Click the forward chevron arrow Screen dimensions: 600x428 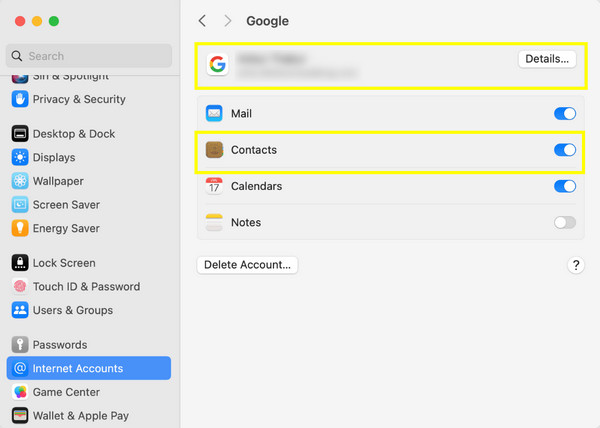coord(228,21)
